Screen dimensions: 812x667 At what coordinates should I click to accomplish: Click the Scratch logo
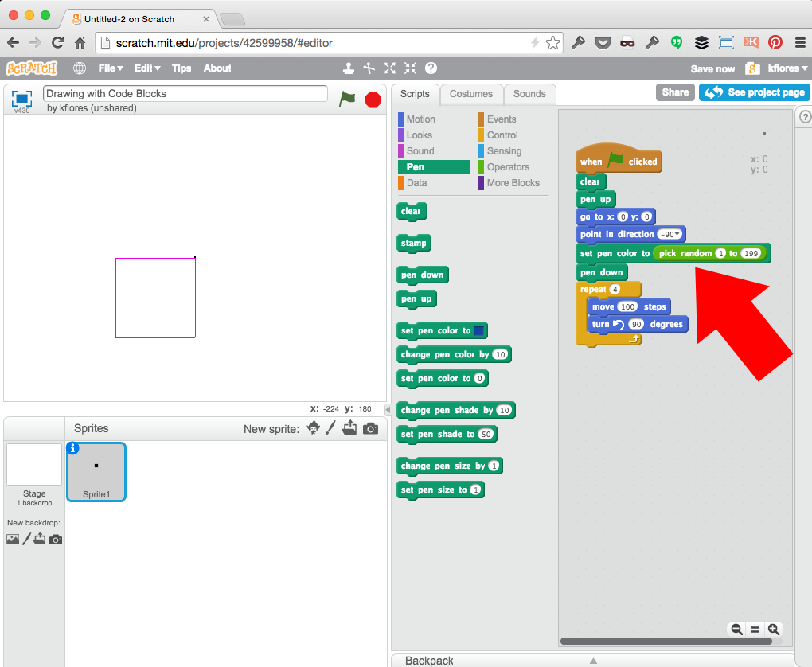pos(32,68)
